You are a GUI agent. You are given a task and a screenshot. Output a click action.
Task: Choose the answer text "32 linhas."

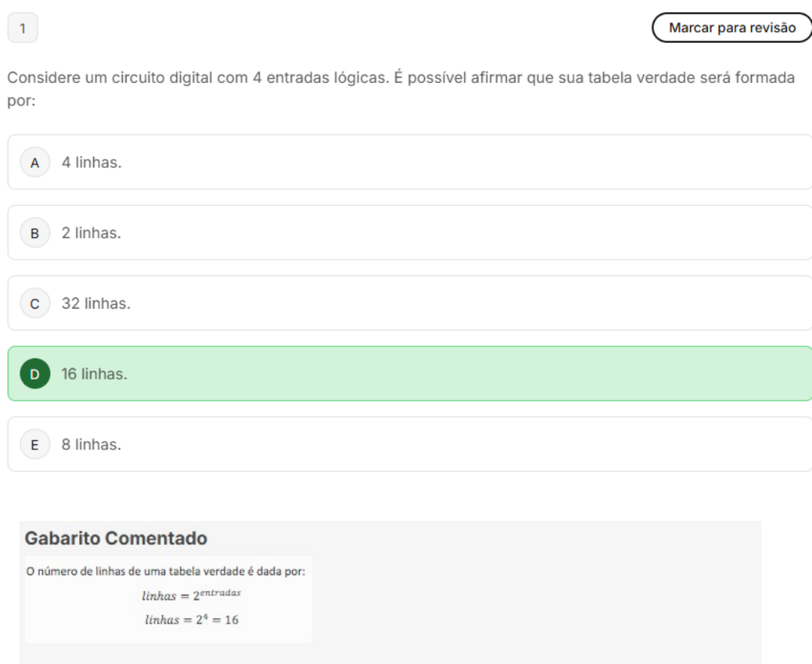coord(96,304)
